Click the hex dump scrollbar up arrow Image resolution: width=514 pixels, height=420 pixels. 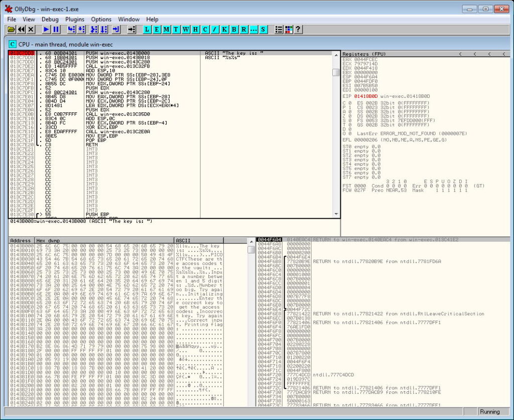251,241
